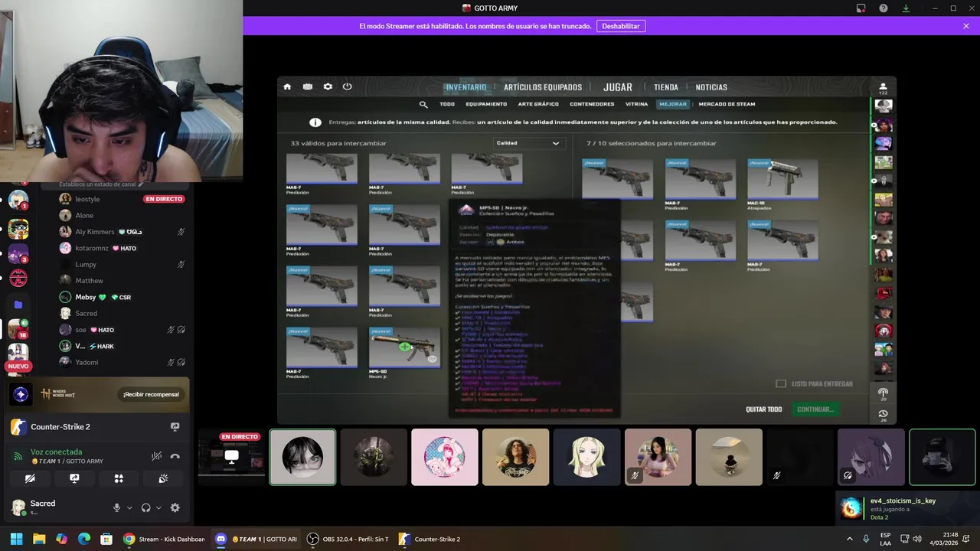Open Mercado de Steam sub-tab
980x551 pixels.
pos(727,104)
